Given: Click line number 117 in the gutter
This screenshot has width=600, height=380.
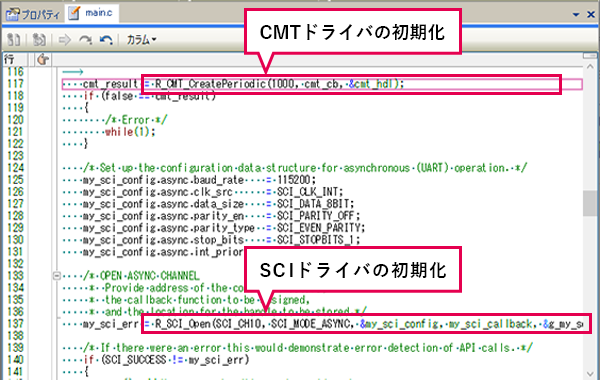Looking at the screenshot, I should 15,83.
